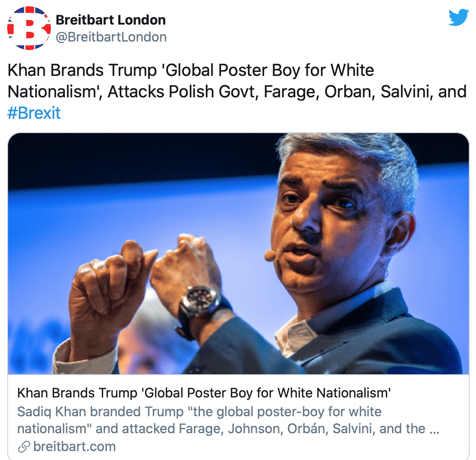This screenshot has height=460, width=476.
Task: Select the card description starting 'Sadiq Khan branded'
Action: (x=228, y=420)
